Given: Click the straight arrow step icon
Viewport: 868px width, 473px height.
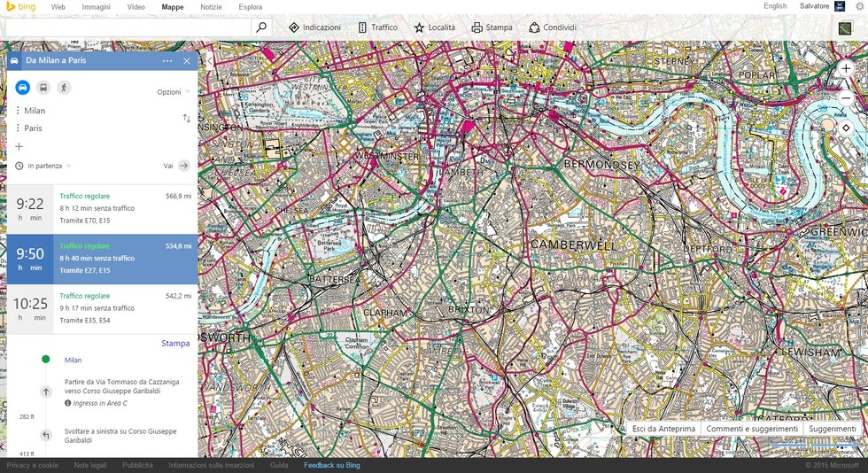Looking at the screenshot, I should click(x=46, y=392).
